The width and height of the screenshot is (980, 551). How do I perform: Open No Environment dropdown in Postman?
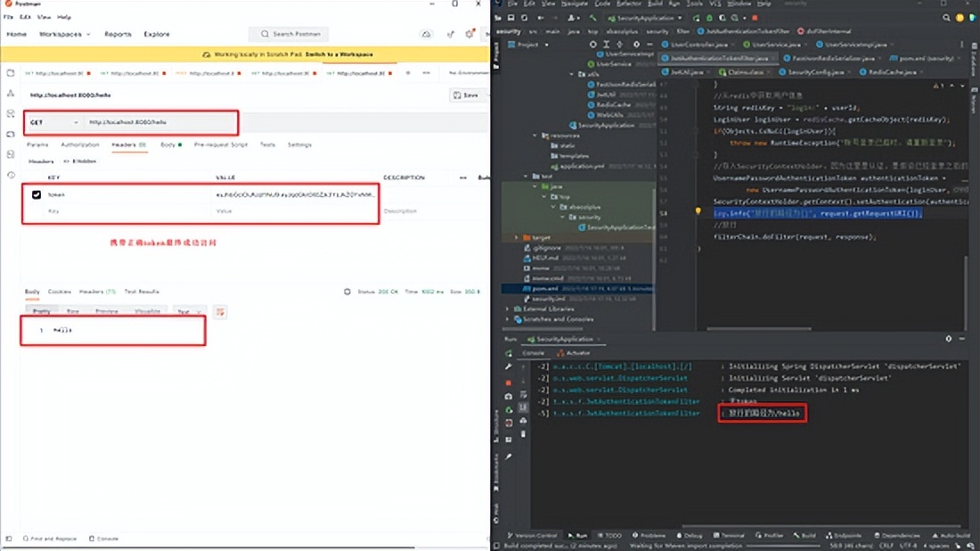pyautogui.click(x=469, y=73)
